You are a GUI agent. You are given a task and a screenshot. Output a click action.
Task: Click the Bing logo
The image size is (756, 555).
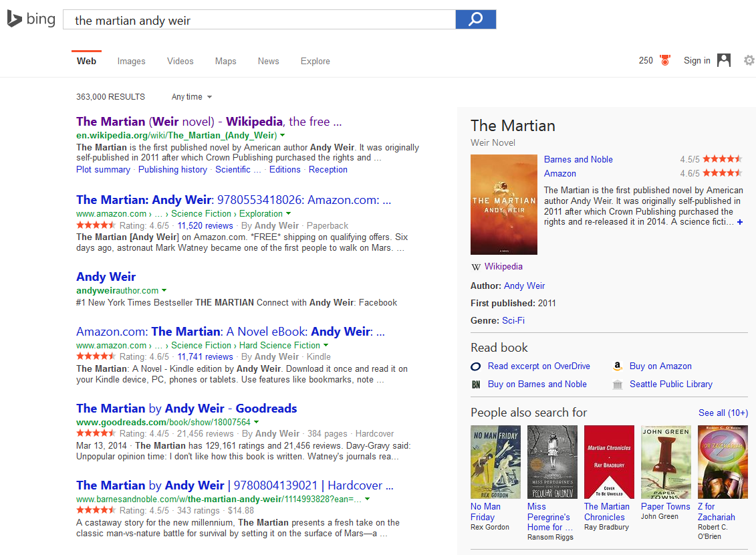31,19
